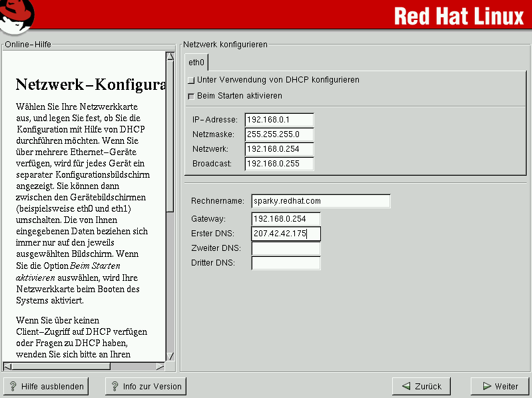Click the question mark icon on Info zur Version
Image resolution: width=532 pixels, height=398 pixels.
pyautogui.click(x=115, y=386)
